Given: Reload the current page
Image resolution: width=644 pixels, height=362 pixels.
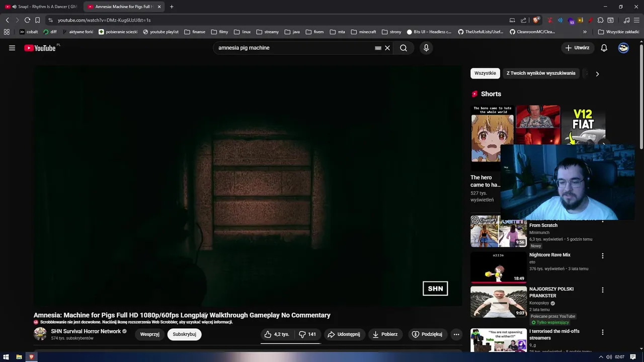Looking at the screenshot, I should click(27, 20).
